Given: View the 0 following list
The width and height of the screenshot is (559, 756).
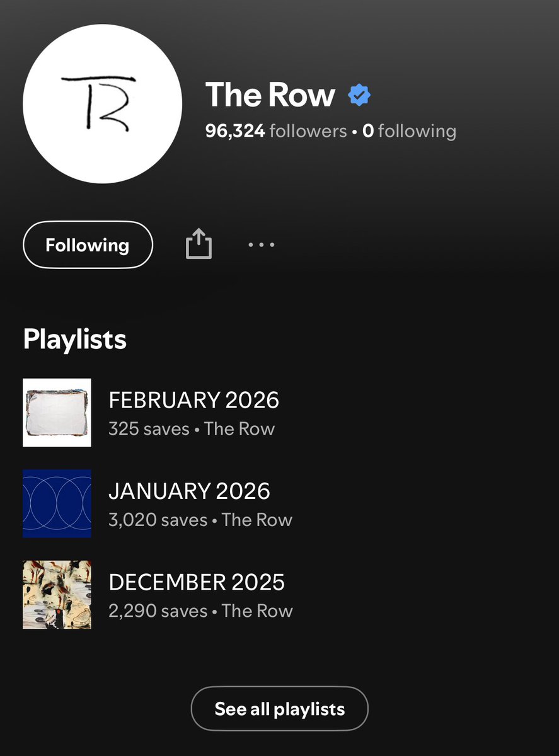Looking at the screenshot, I should point(409,131).
